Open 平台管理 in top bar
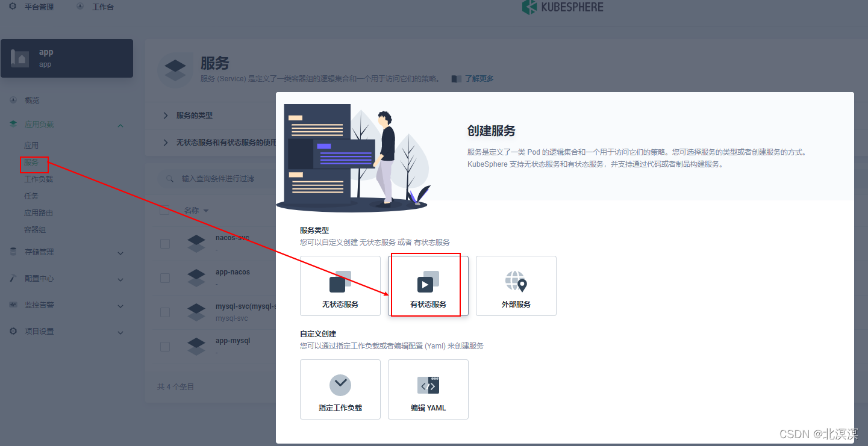The height and width of the screenshot is (446, 868). coord(39,7)
